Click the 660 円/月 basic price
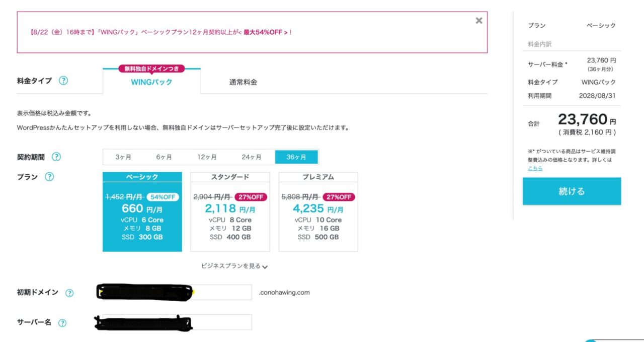The height and width of the screenshot is (342, 644). click(x=142, y=209)
